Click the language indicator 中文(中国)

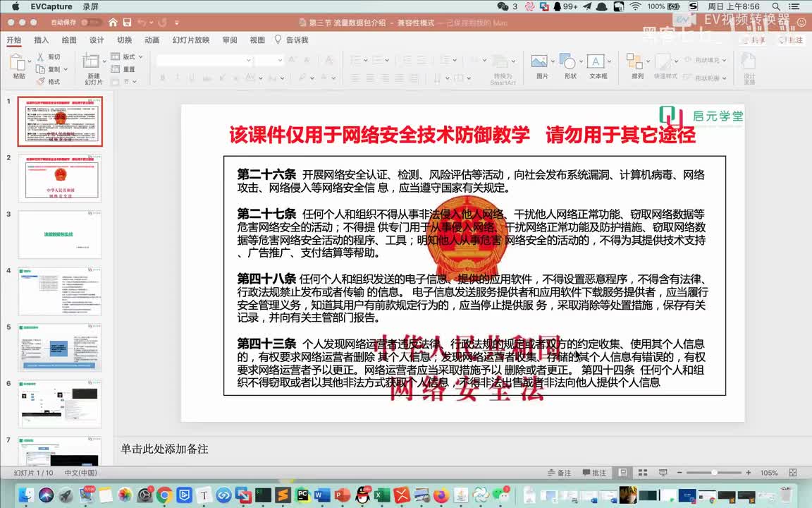81,472
